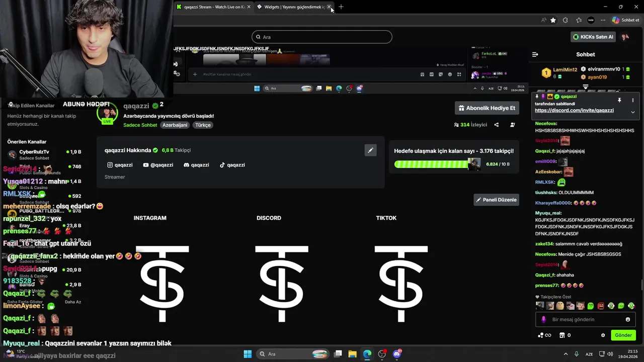Screen dimensions: 644x362
Task: Select the elviranrmnv10 gifter entry
Action: [x=605, y=69]
